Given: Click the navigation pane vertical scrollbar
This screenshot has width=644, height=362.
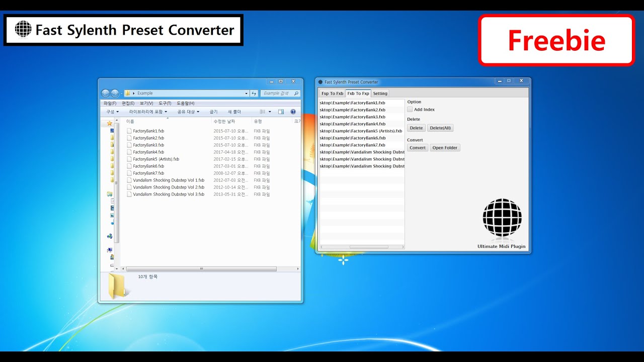Looking at the screenshot, I should (x=117, y=182).
